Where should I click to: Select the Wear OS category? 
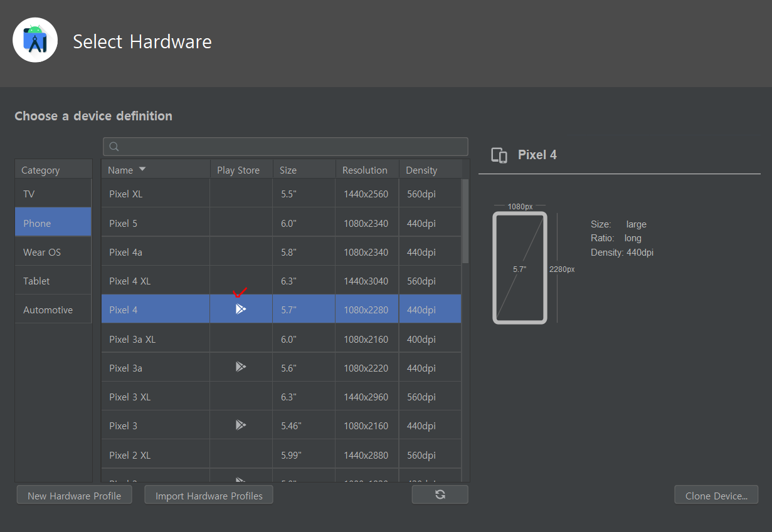(53, 252)
